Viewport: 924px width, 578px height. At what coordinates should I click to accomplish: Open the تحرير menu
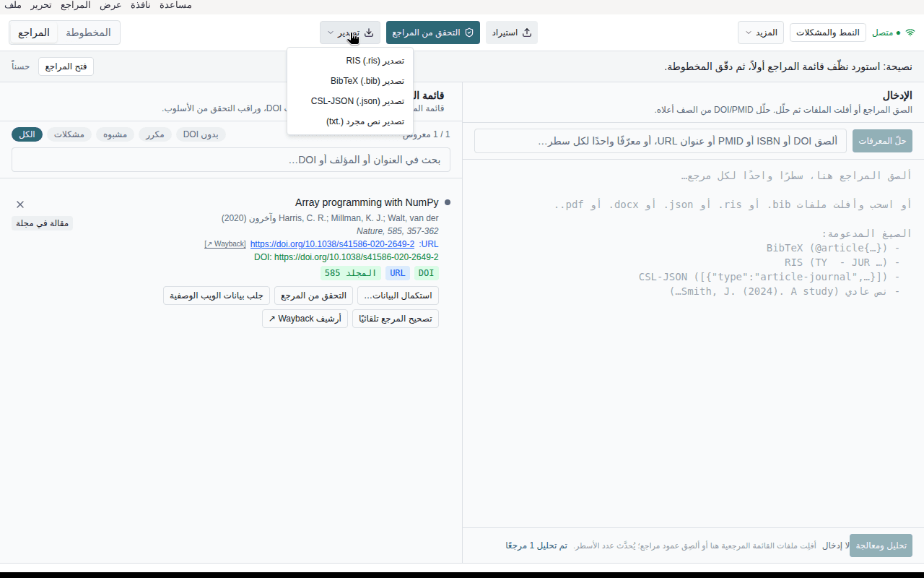click(x=40, y=5)
